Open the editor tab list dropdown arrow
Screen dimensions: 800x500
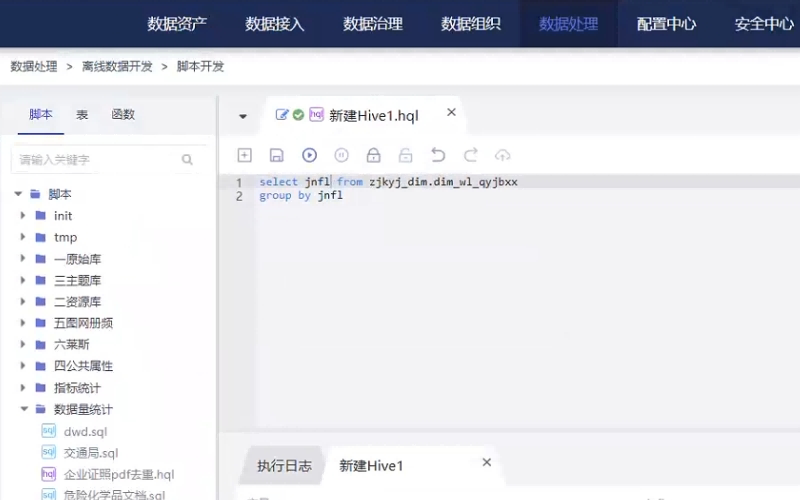pos(242,116)
